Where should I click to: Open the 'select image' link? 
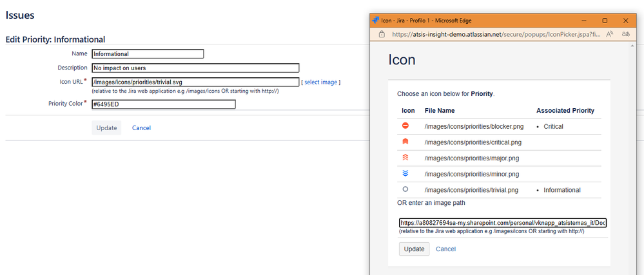[321, 82]
